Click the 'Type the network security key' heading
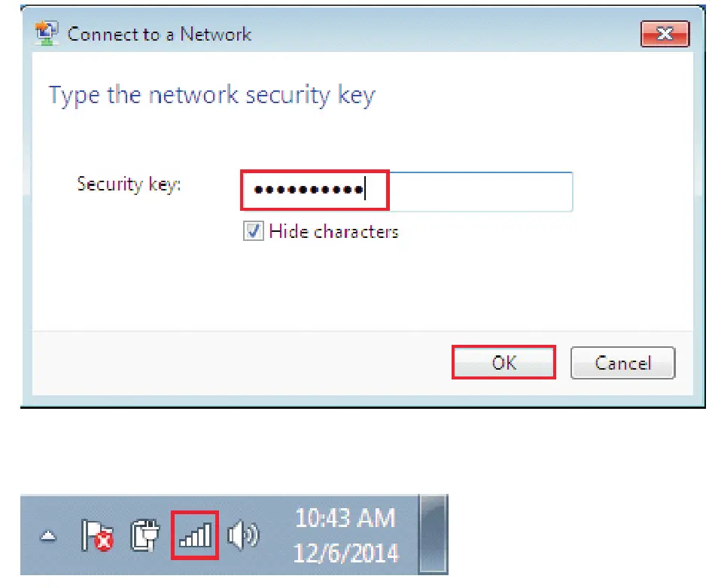This screenshot has width=712, height=588. click(x=211, y=96)
